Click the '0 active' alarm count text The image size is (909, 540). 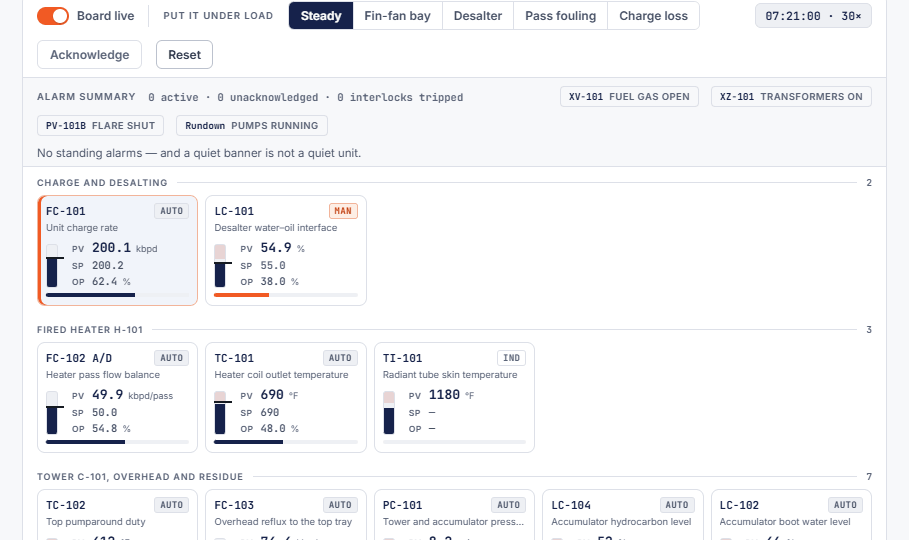coord(173,97)
